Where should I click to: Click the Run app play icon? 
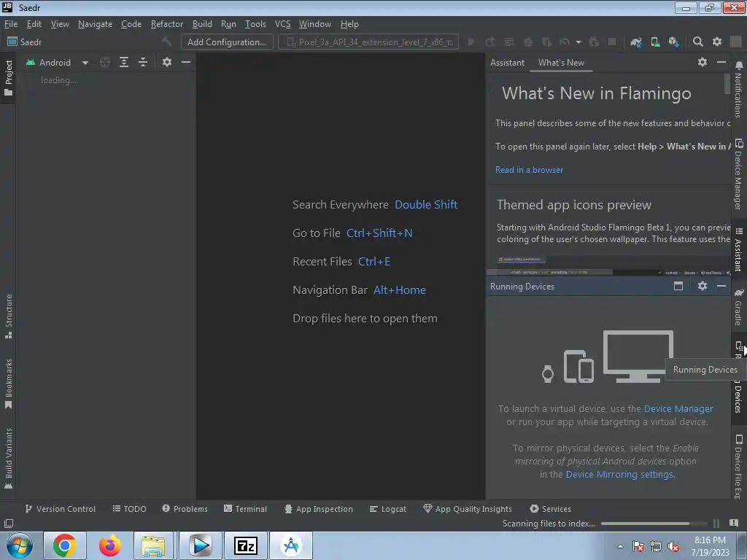click(471, 42)
